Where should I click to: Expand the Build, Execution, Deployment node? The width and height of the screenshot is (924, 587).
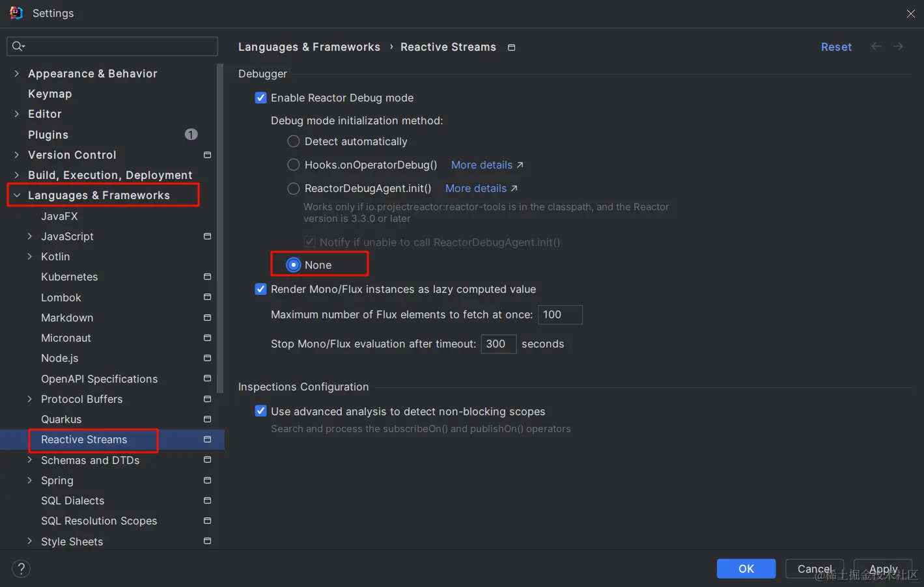point(16,175)
